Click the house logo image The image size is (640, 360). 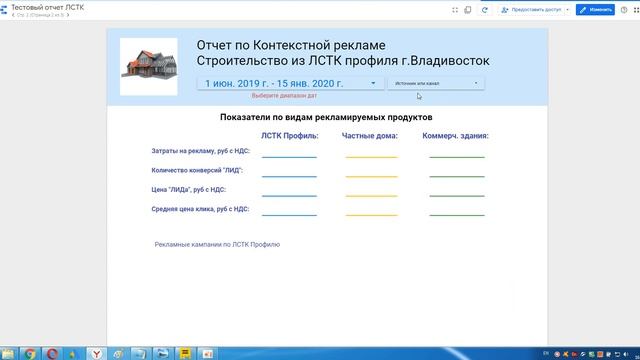pyautogui.click(x=149, y=67)
